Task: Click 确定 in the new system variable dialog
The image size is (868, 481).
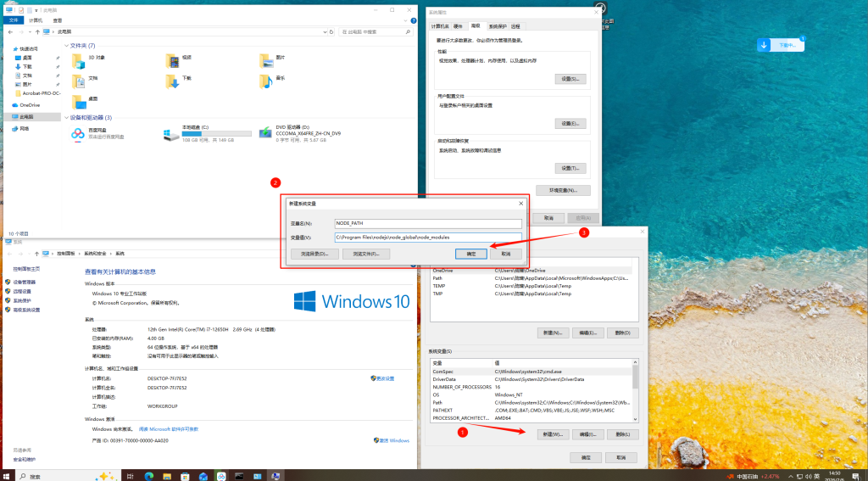Action: coord(471,254)
